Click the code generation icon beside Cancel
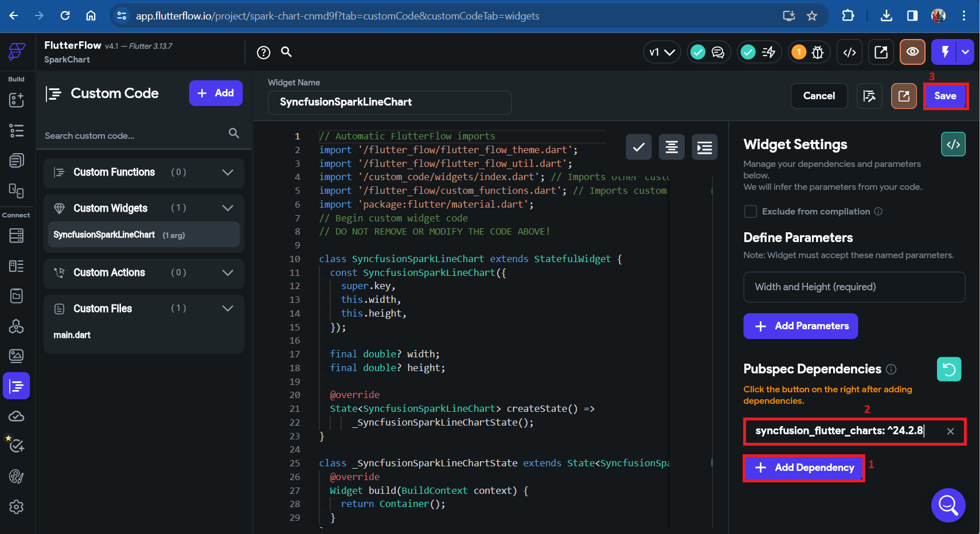This screenshot has width=980, height=534. coord(869,96)
